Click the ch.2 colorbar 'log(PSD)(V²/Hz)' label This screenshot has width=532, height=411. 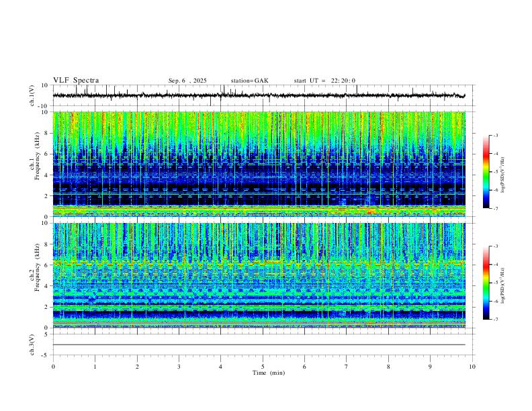point(503,286)
